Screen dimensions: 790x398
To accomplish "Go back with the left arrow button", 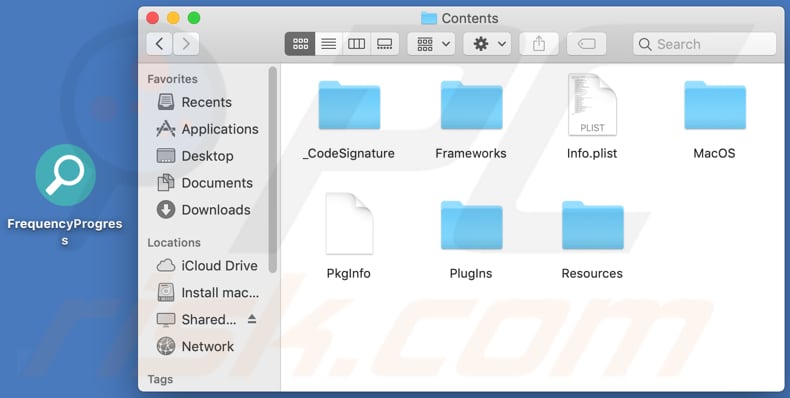I will [159, 44].
